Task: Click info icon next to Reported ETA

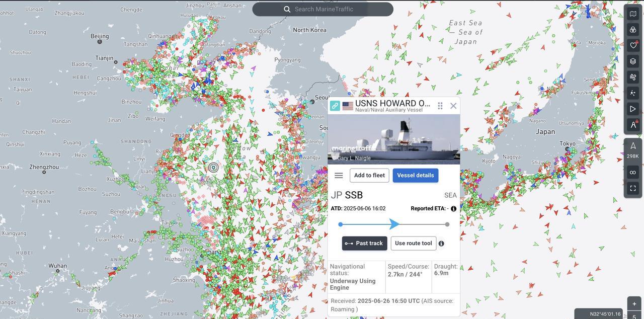Action: [453, 209]
